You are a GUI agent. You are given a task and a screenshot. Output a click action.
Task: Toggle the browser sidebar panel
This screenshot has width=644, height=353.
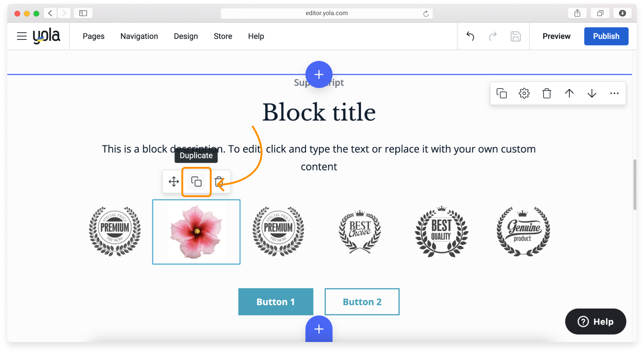[83, 13]
